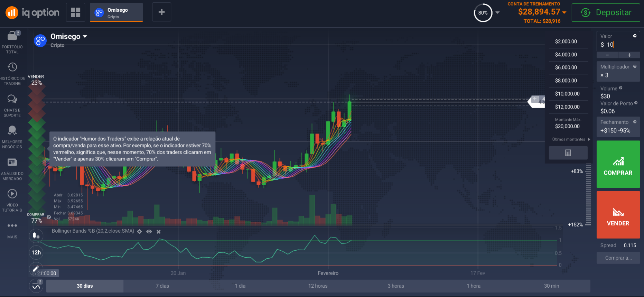The width and height of the screenshot is (644, 297).
Task: Click the green COMPRAR button
Action: click(618, 164)
